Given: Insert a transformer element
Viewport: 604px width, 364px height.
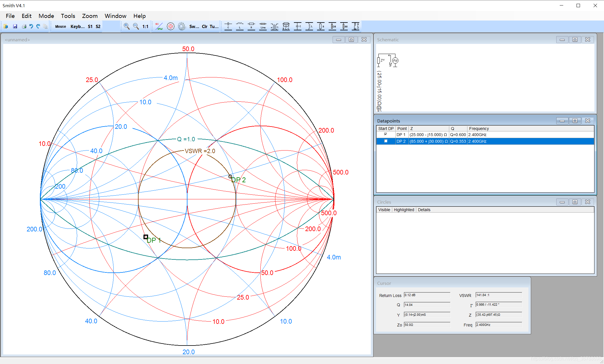Looking at the screenshot, I should click(274, 26).
